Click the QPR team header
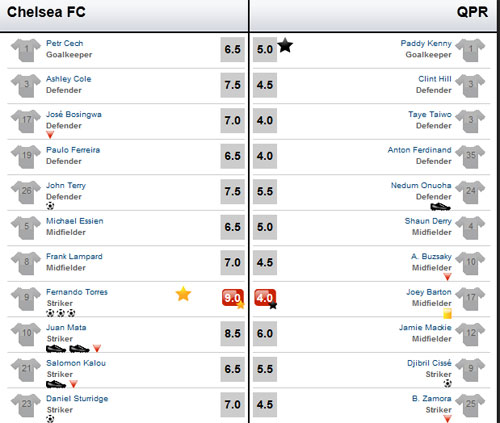 [x=472, y=12]
